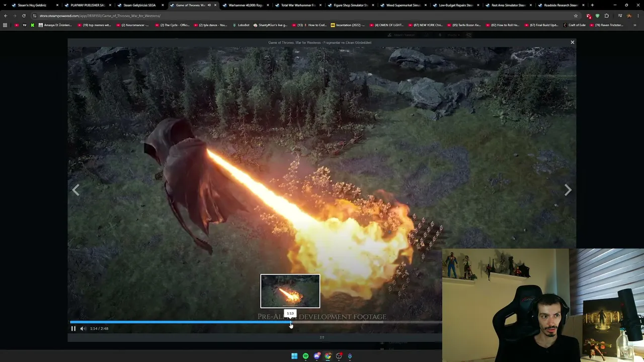The height and width of the screenshot is (362, 644).
Task: Mute audio on Game of Thrones tab
Action: pos(209,5)
